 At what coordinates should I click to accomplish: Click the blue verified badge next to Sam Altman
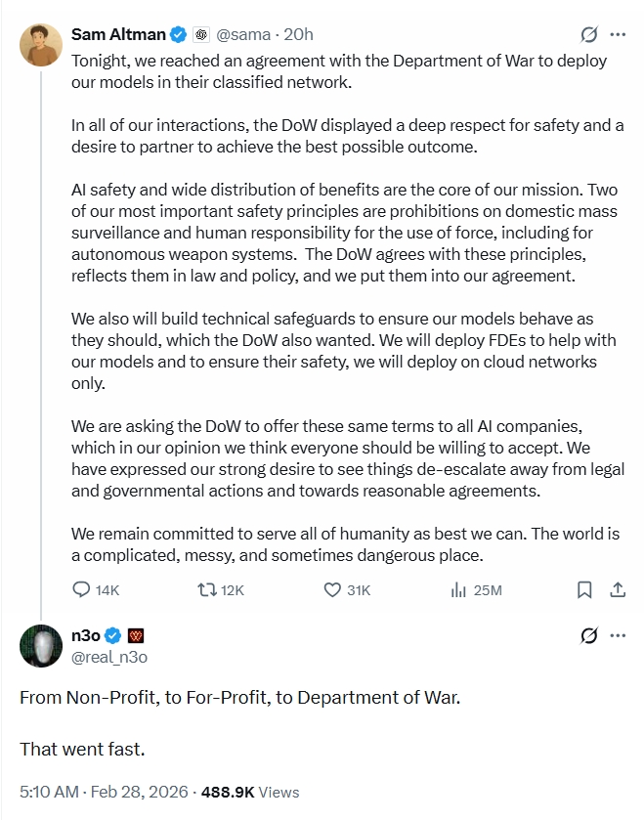point(178,35)
